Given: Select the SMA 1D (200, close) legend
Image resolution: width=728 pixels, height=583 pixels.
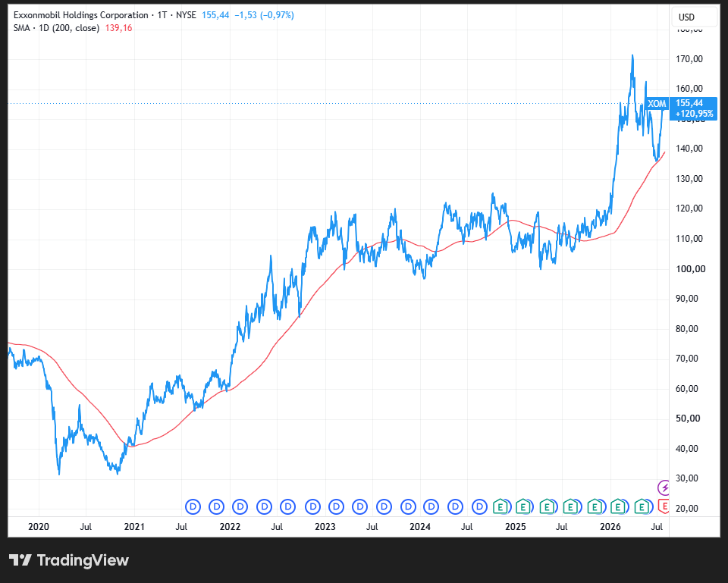Looking at the screenshot, I should coord(56,28).
